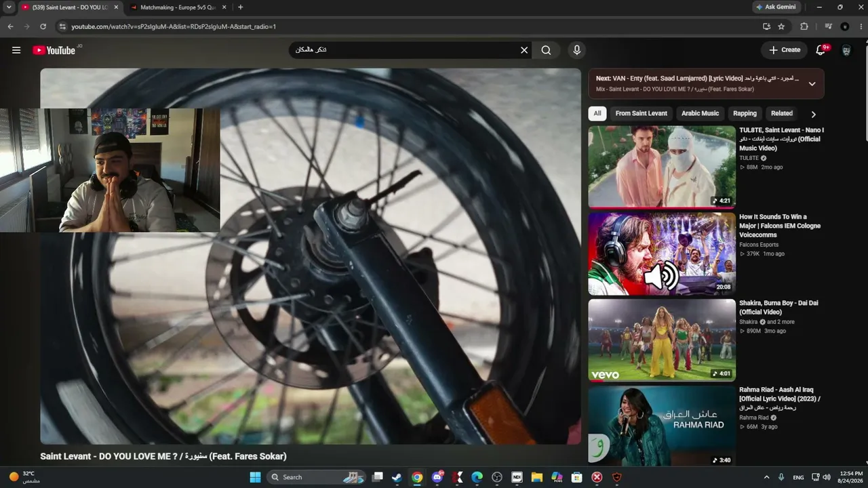868x488 pixels.
Task: Switch to the Matchmaking Europe 5v5 tab
Action: [x=178, y=7]
